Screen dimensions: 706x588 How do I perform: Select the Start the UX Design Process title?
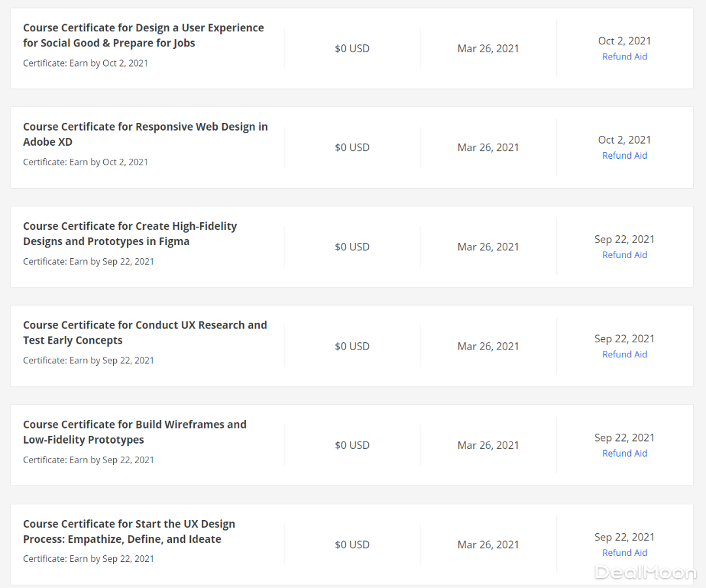(129, 531)
